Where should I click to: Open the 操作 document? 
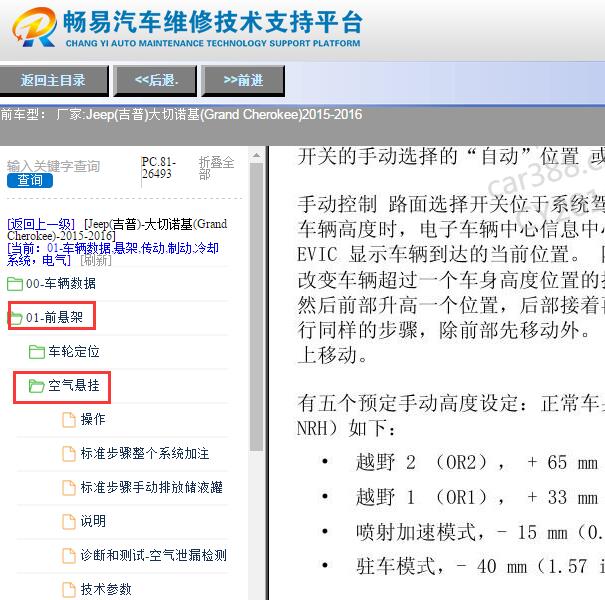coord(93,419)
